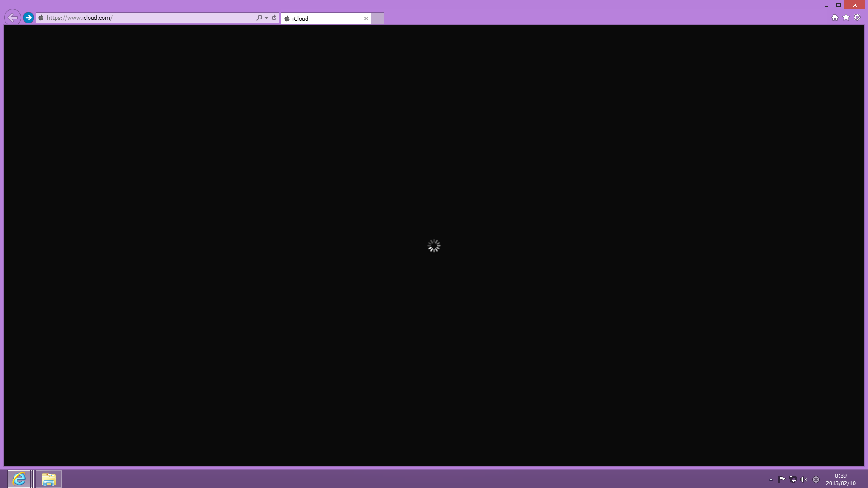
Task: Refresh the iCloud page
Action: click(274, 18)
